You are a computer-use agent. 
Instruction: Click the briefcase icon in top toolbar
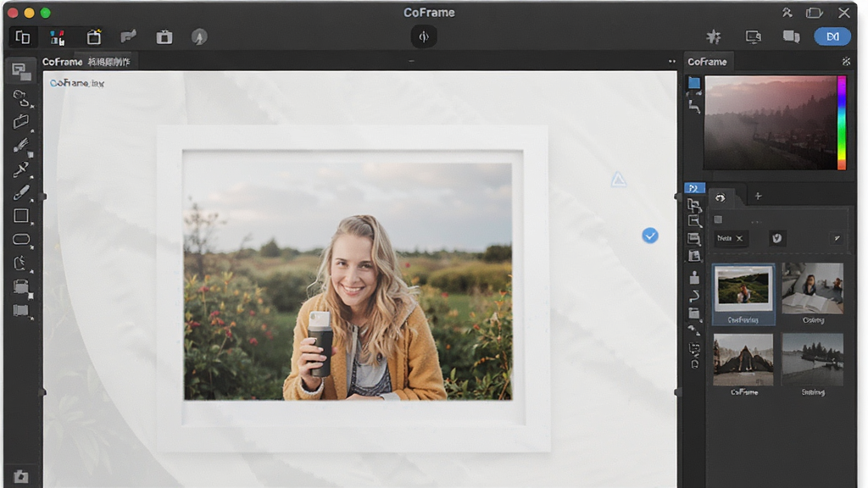click(164, 37)
